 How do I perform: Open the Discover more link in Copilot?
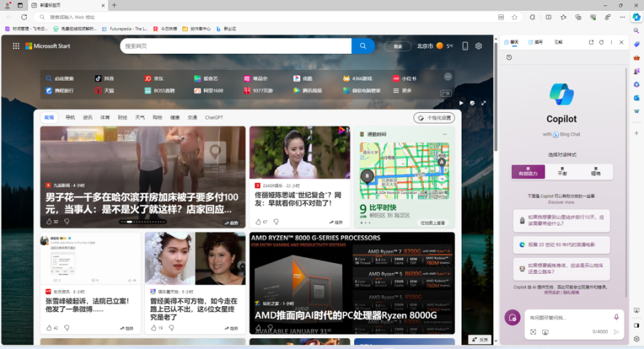[x=561, y=202]
